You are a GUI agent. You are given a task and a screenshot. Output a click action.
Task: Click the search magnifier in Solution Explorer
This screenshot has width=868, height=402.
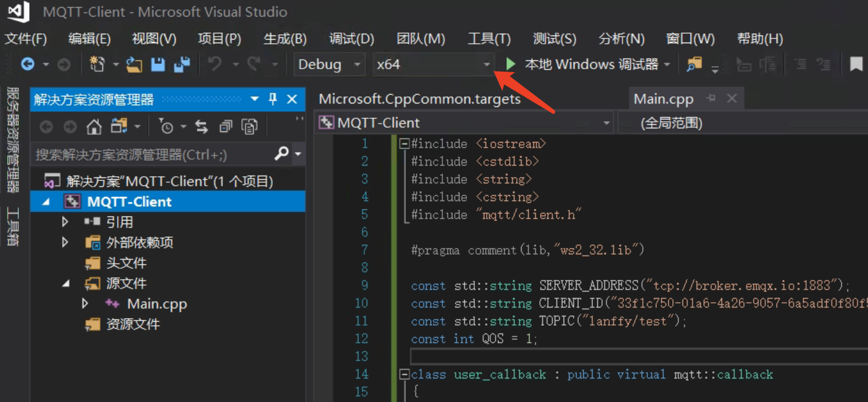tap(282, 154)
